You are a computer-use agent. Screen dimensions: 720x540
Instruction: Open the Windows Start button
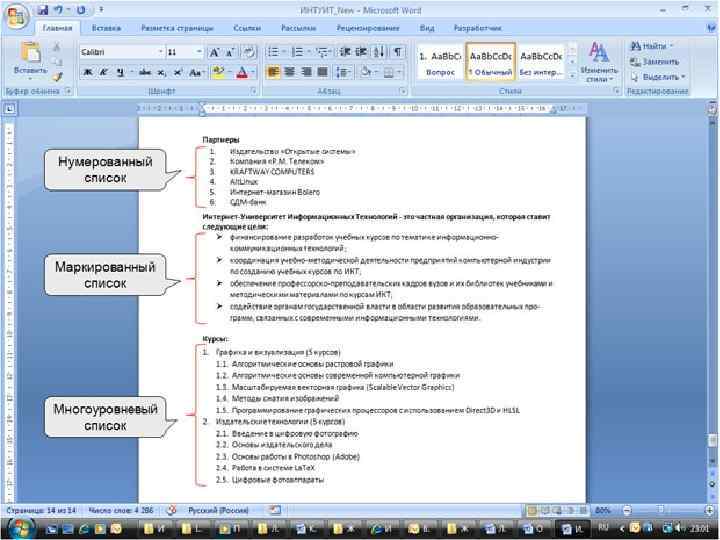(19, 529)
